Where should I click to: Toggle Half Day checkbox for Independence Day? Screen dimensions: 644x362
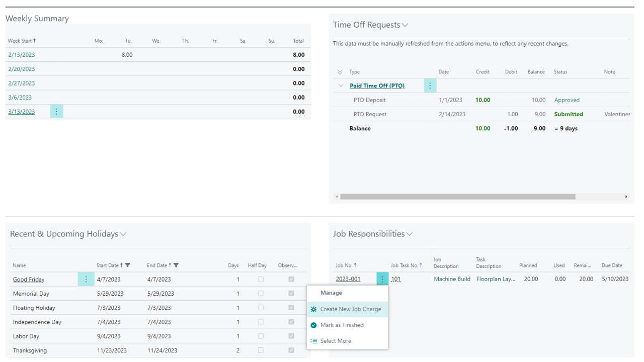(x=261, y=322)
